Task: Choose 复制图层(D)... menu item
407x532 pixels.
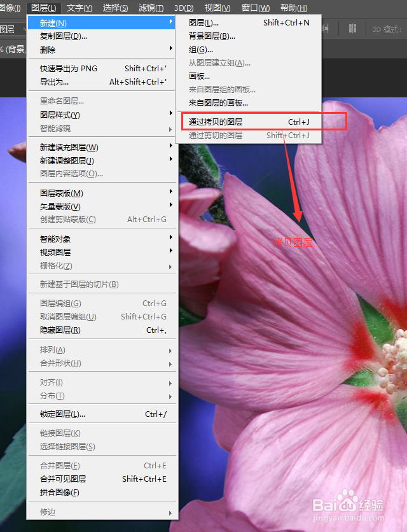Action: [x=101, y=36]
